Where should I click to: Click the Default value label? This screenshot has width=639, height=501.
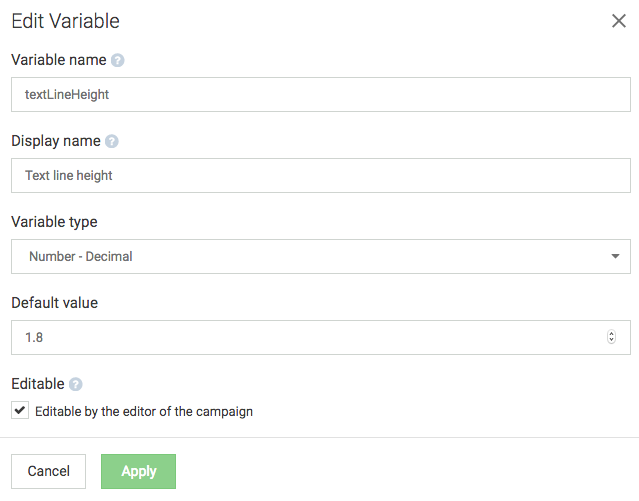pyautogui.click(x=54, y=302)
